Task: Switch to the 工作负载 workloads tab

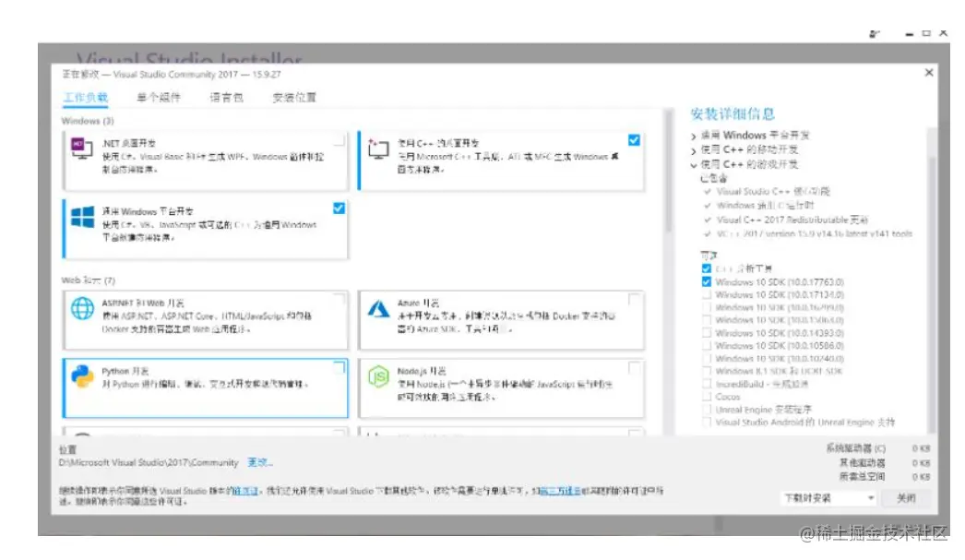Action: click(86, 97)
